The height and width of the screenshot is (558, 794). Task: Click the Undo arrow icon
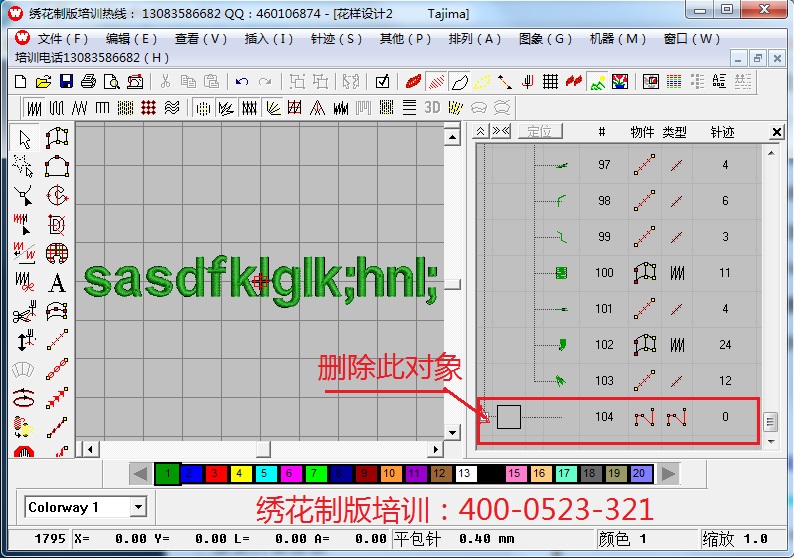coord(242,81)
